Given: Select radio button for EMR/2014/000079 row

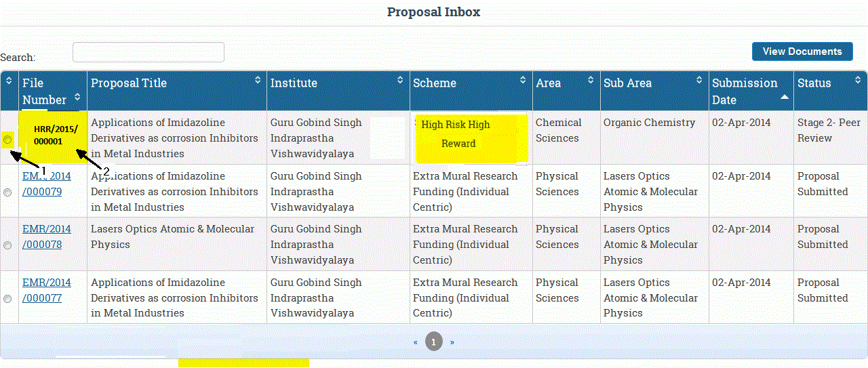Looking at the screenshot, I should coord(7,192).
